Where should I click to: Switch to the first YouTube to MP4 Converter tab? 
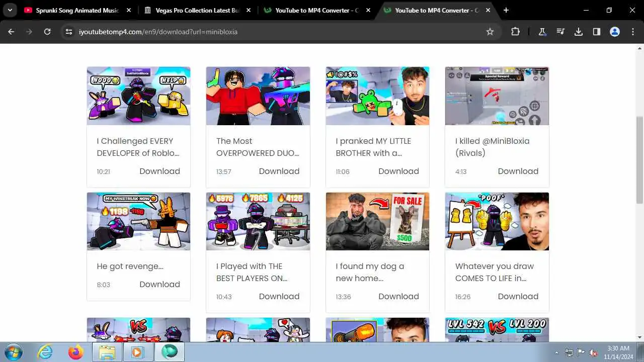[x=317, y=10]
